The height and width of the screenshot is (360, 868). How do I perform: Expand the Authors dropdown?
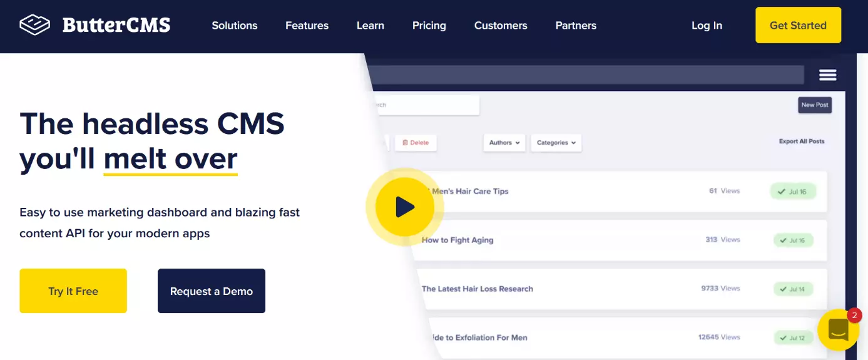tap(504, 143)
